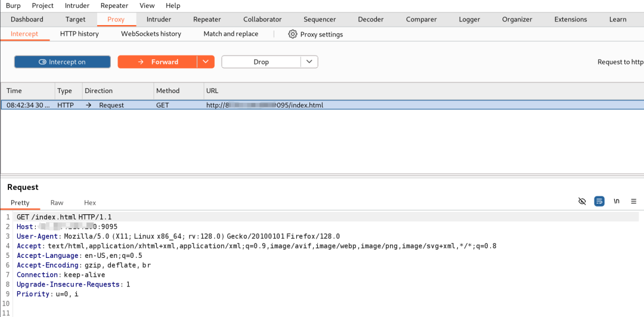Click the Priority header line
644x317 pixels.
point(47,294)
